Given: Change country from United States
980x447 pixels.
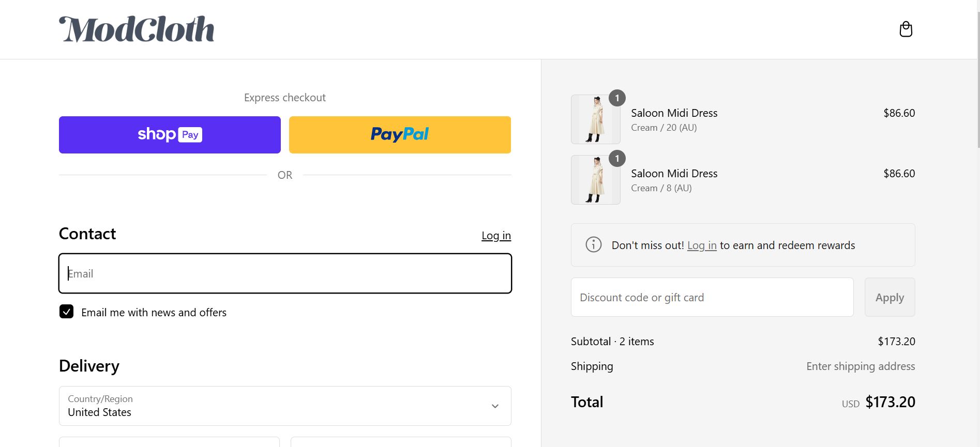Looking at the screenshot, I should [284, 406].
